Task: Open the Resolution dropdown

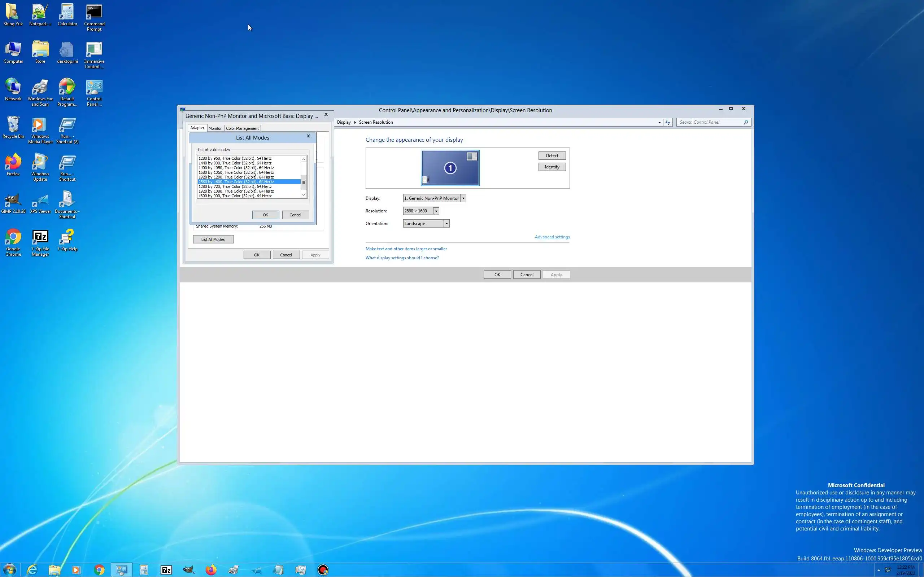Action: point(436,211)
